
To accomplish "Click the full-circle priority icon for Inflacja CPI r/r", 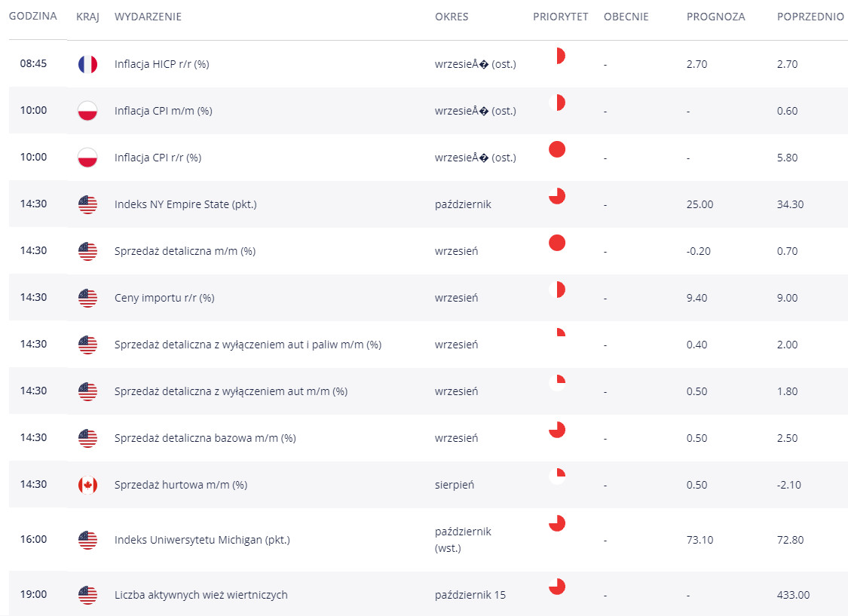I will pyautogui.click(x=557, y=149).
